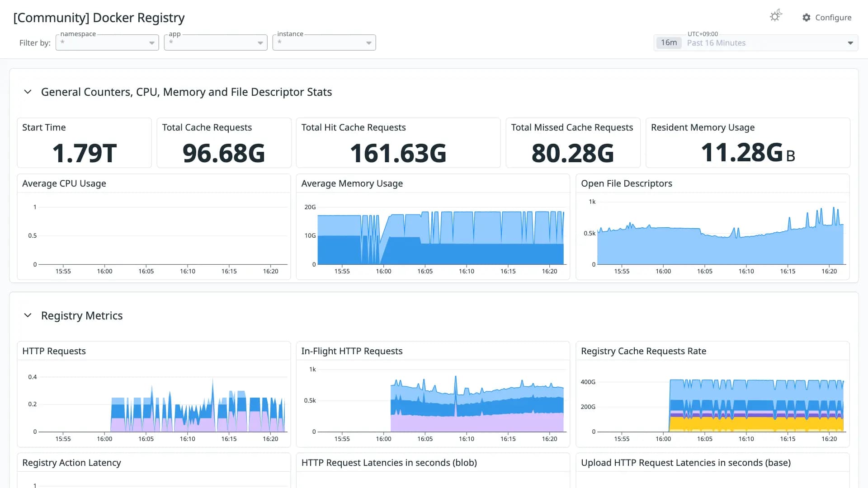Click the yellow band in Registry Cache Requests Rate chart
The height and width of the screenshot is (488, 868).
[756, 424]
